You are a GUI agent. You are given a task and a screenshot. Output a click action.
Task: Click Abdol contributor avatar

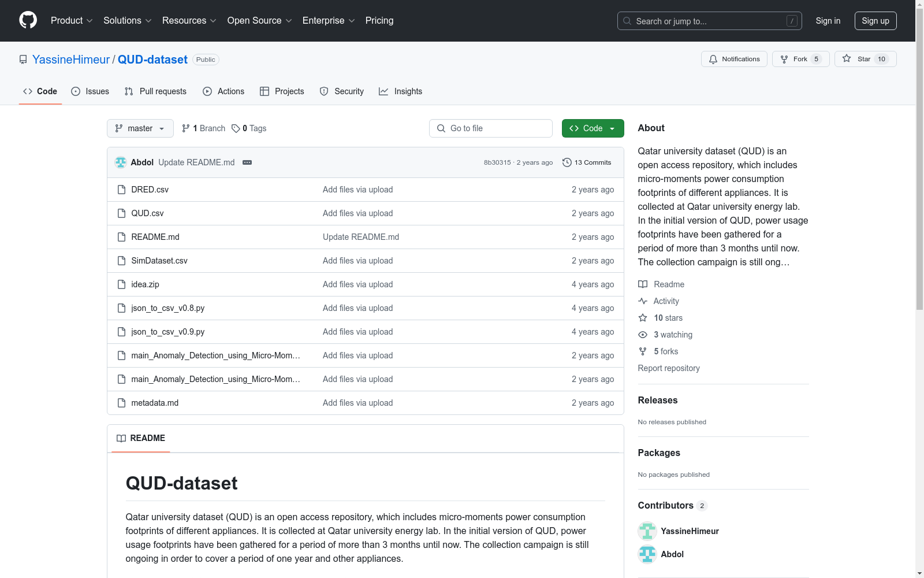coord(647,554)
